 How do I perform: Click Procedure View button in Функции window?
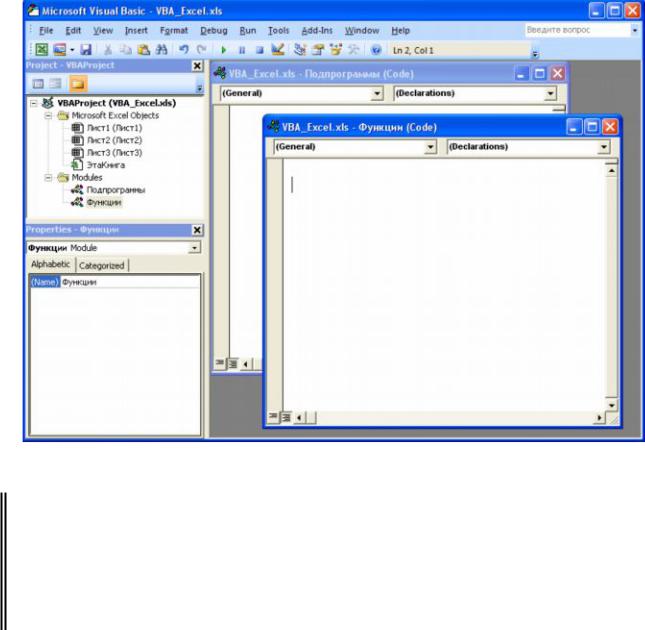pos(273,417)
